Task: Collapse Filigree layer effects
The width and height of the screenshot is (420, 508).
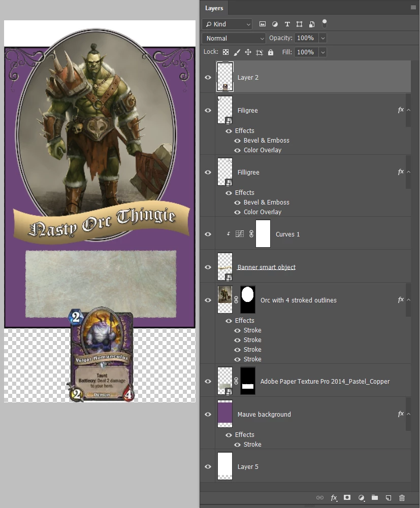Action: (x=409, y=110)
